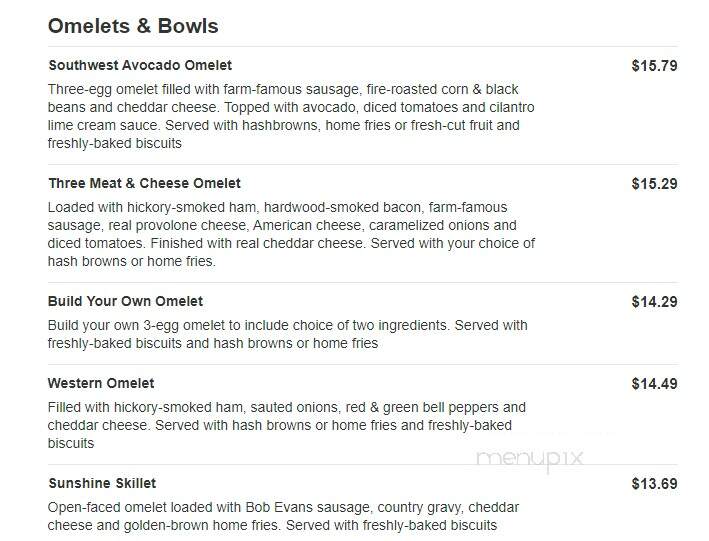The width and height of the screenshot is (709, 541).
Task: Click the Three Meat & Cheese description paragraph
Action: tap(291, 234)
